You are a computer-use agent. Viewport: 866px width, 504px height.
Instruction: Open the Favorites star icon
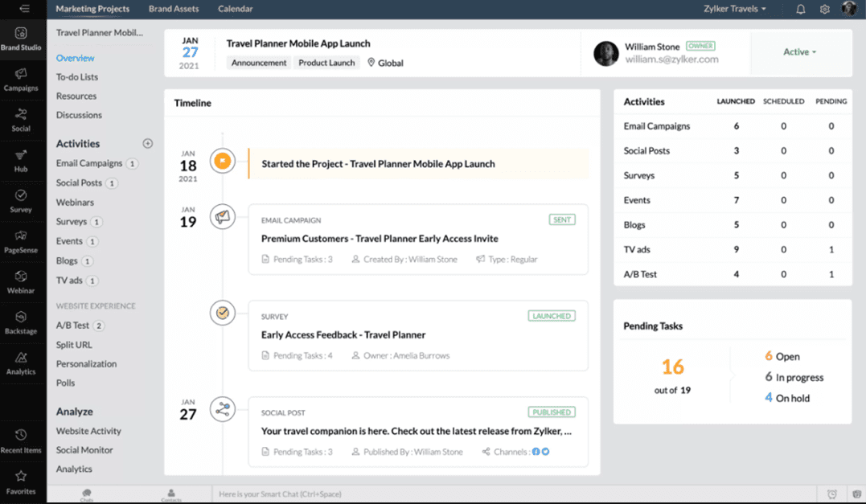point(21,481)
